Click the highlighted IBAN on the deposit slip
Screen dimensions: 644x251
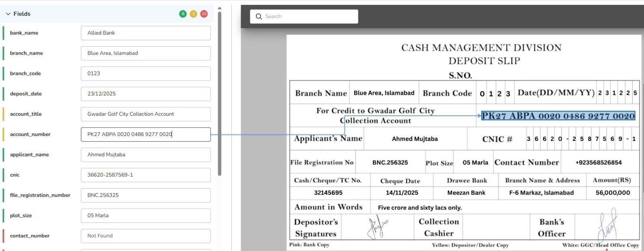(558, 116)
